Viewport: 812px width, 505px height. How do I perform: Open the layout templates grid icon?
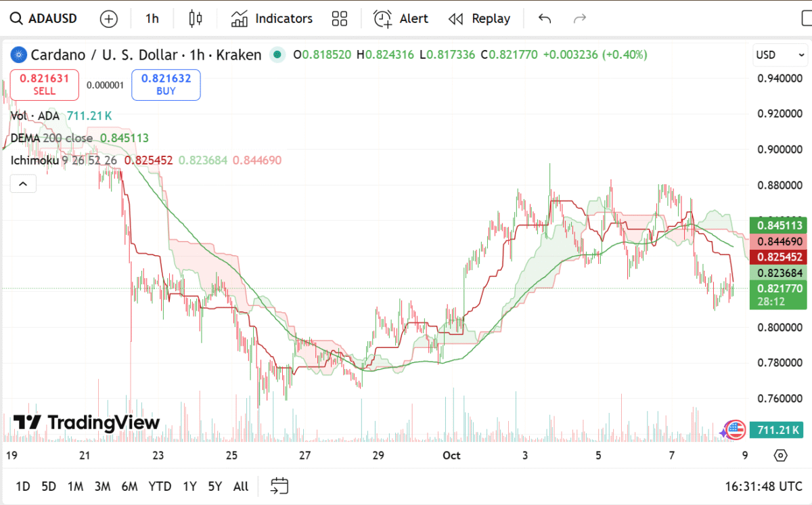pyautogui.click(x=340, y=18)
